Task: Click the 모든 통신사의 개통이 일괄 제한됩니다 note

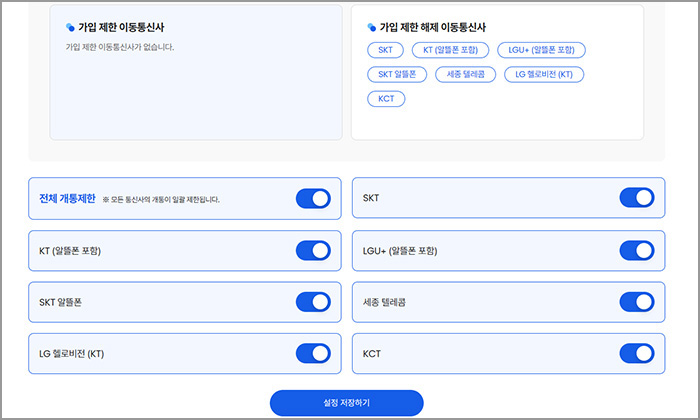Action: point(161,200)
